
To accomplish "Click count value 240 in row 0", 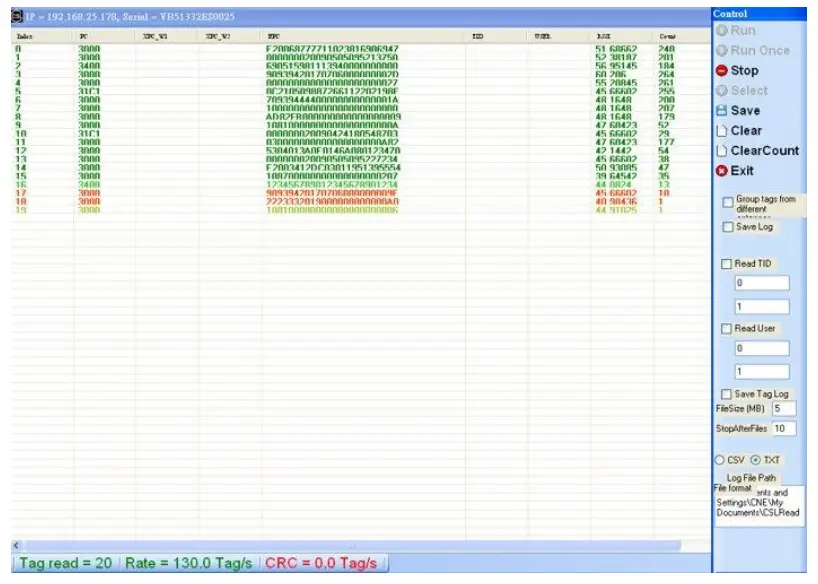I will coord(666,49).
